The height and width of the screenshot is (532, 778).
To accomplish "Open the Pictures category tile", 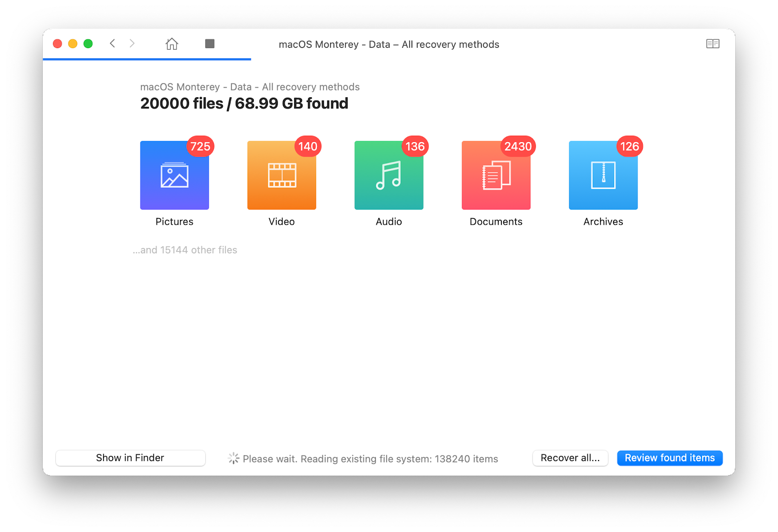I will pyautogui.click(x=175, y=175).
